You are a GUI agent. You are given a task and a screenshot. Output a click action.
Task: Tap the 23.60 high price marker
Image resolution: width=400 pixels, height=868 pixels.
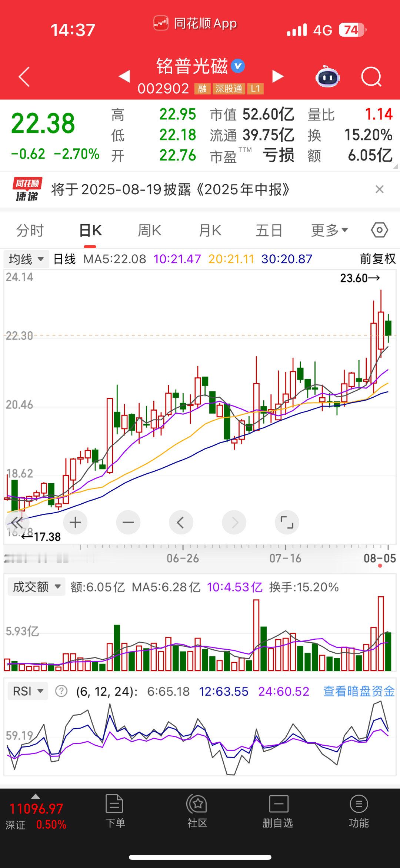360,278
